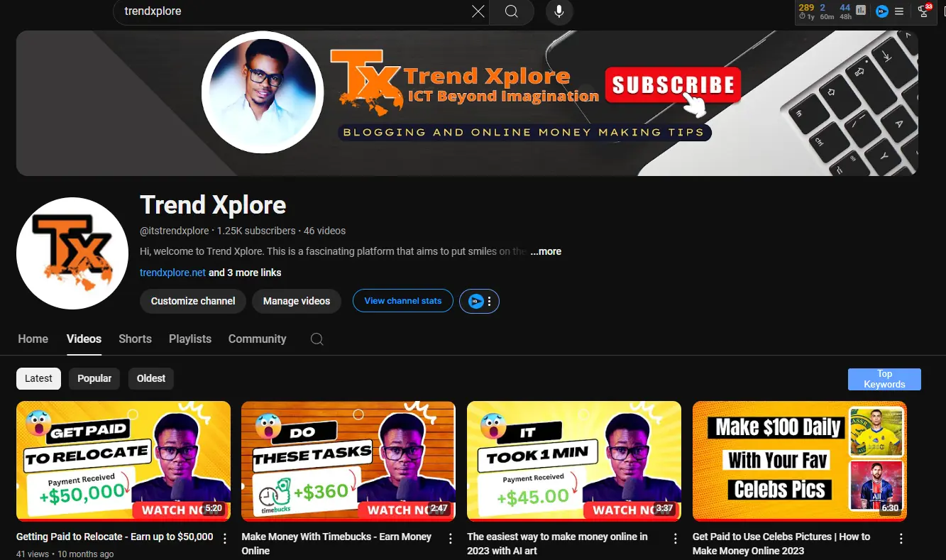Click the Customize channel button
The height and width of the screenshot is (560, 946).
click(x=192, y=301)
